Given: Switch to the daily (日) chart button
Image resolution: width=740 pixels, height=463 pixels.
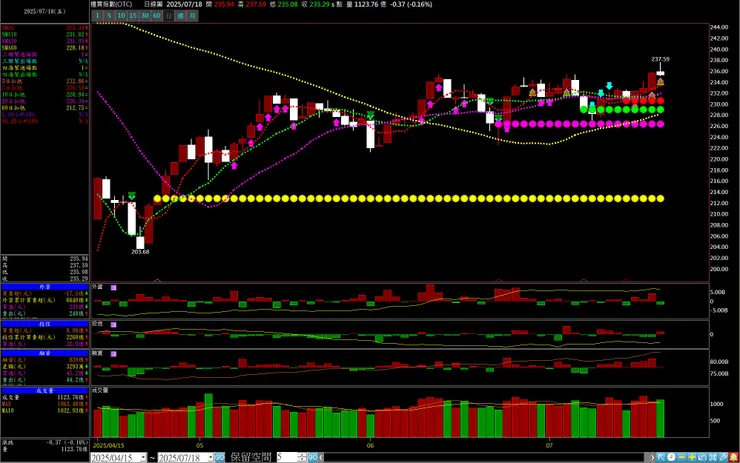Looking at the screenshot, I should pyautogui.click(x=168, y=16).
